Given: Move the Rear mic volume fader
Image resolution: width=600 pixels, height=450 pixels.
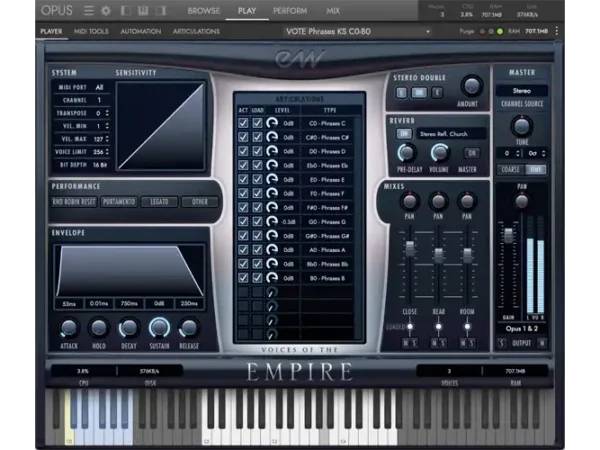Looking at the screenshot, I should (x=439, y=255).
